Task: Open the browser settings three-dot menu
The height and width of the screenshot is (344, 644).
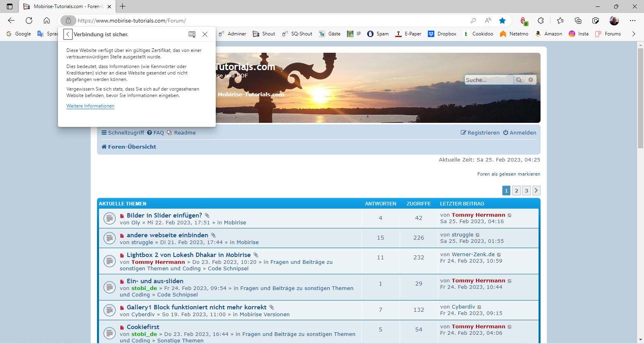Action: [x=633, y=21]
